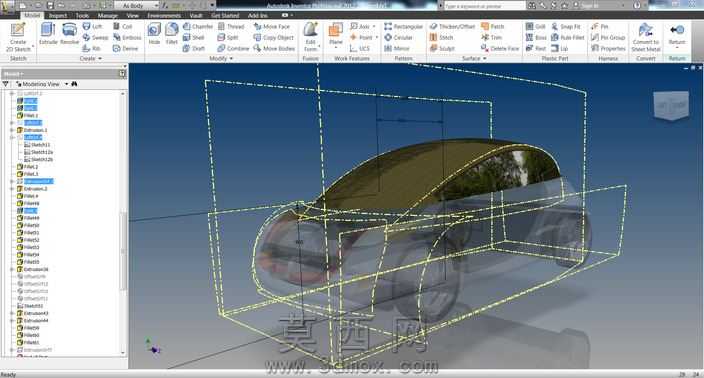This screenshot has width=704, height=378.
Task: Open the View ribbon tab
Action: point(132,16)
